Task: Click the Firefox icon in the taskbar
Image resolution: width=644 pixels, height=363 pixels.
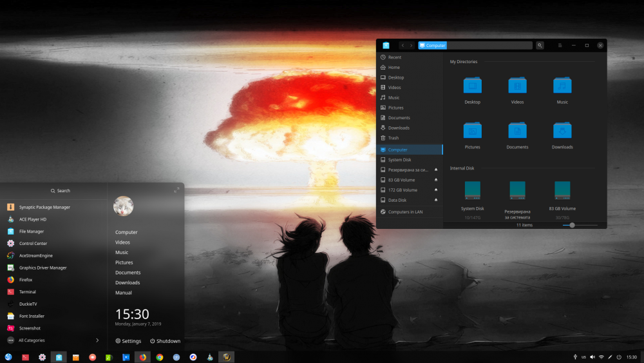Action: pyautogui.click(x=142, y=357)
